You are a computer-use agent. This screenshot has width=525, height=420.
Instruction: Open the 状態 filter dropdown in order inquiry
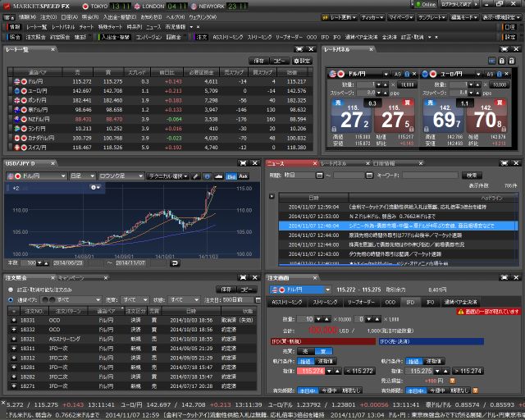tap(185, 299)
